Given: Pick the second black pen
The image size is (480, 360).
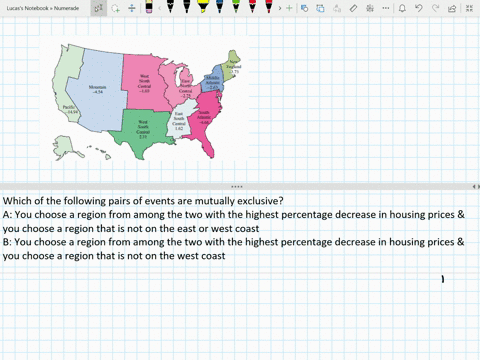Looking at the screenshot, I should [x=187, y=7].
